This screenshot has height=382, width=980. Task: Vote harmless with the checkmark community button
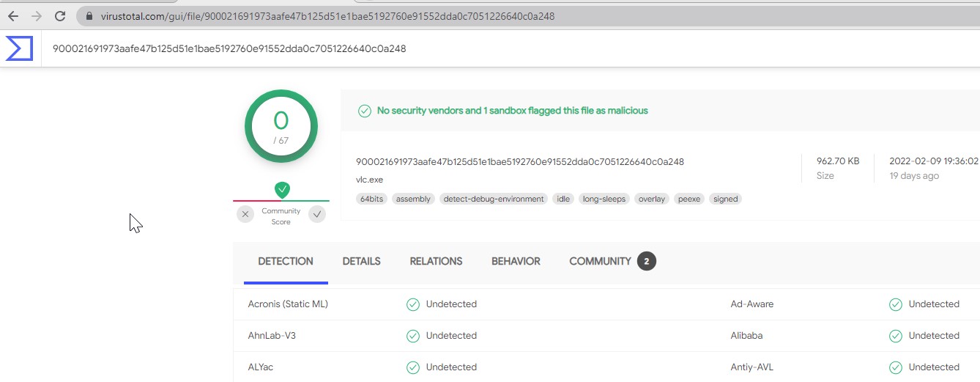(317, 214)
